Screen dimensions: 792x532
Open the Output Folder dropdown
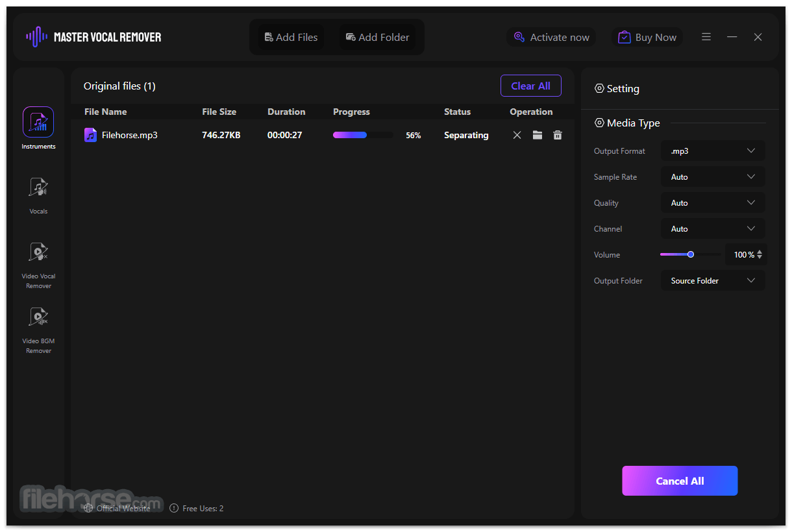(713, 280)
